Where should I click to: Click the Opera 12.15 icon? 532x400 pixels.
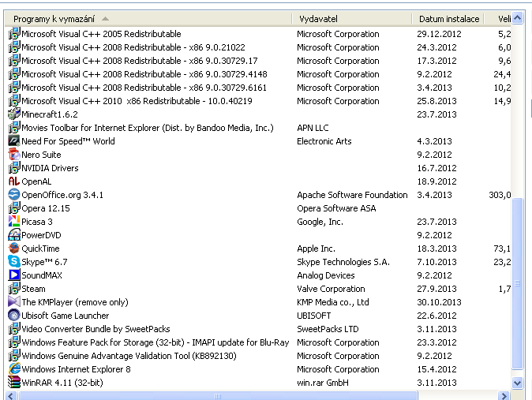[x=14, y=208]
